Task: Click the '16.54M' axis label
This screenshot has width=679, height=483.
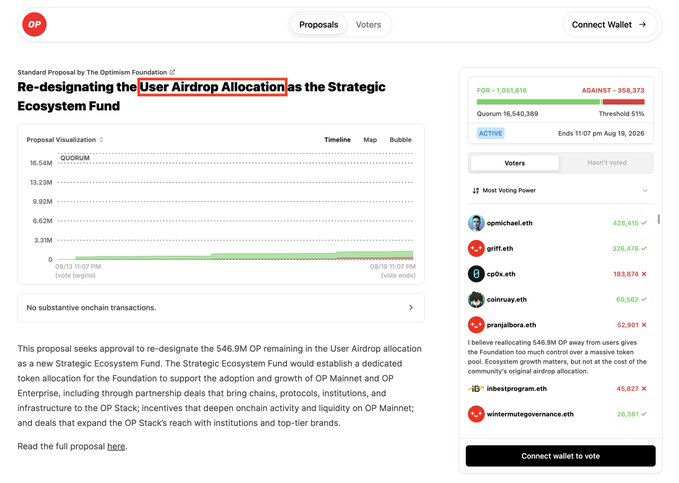Action: (41, 163)
